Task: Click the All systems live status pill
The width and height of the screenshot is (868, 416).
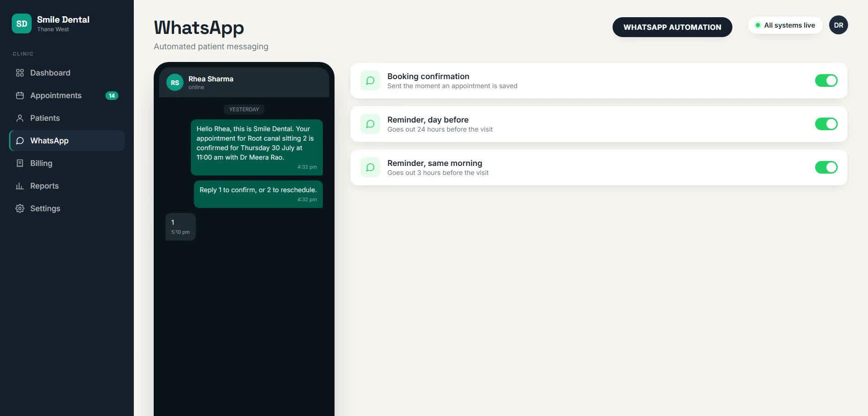Action: [785, 25]
